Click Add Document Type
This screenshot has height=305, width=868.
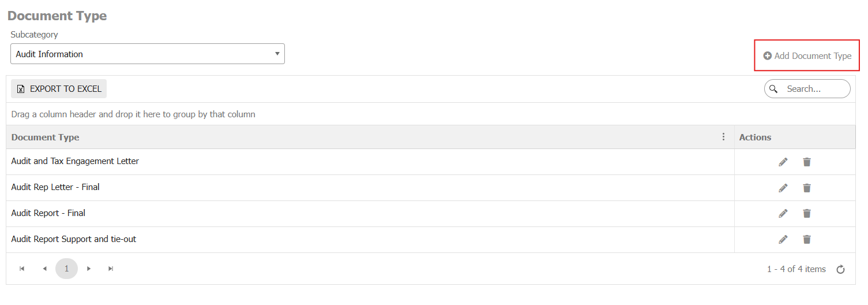click(807, 56)
